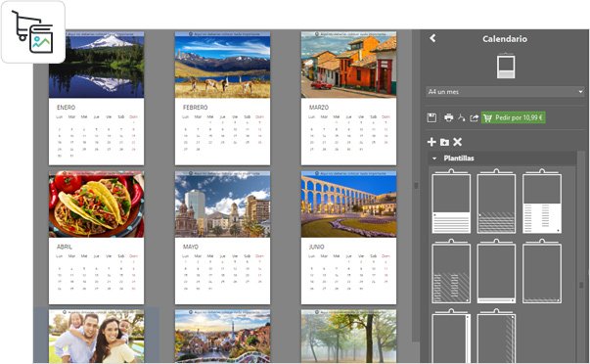Click the PDF export icon
The width and height of the screenshot is (590, 364).
coord(461,117)
